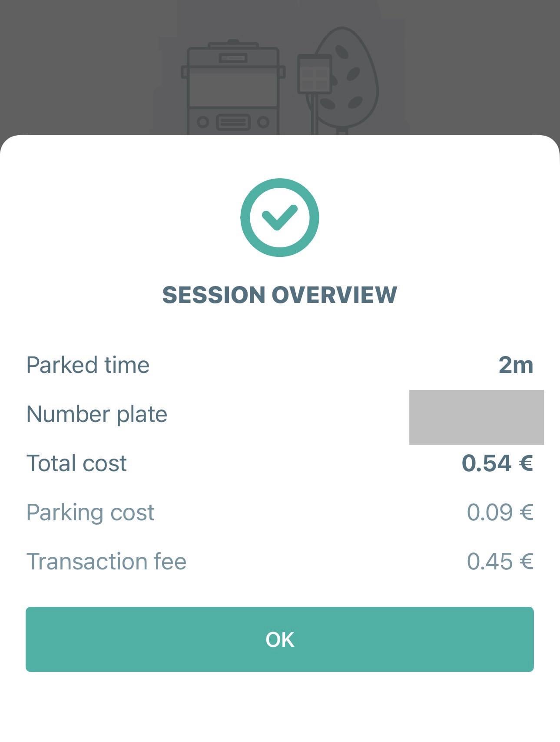The image size is (560, 742).
Task: Click the bus headlight grille area
Action: click(x=233, y=122)
